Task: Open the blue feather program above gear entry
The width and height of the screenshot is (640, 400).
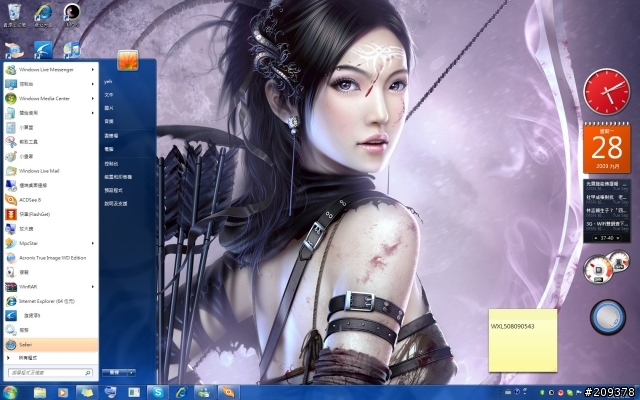Action: coord(51,316)
